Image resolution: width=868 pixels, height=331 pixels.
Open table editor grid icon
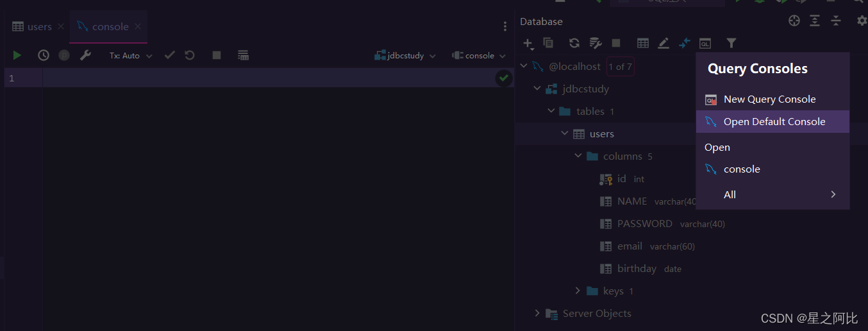click(x=643, y=43)
